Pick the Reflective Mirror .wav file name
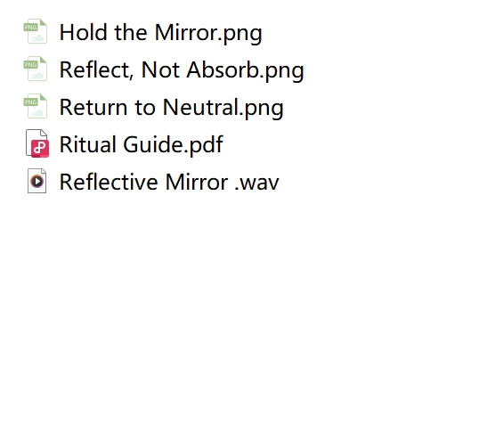The image size is (487, 448). pyautogui.click(x=169, y=182)
